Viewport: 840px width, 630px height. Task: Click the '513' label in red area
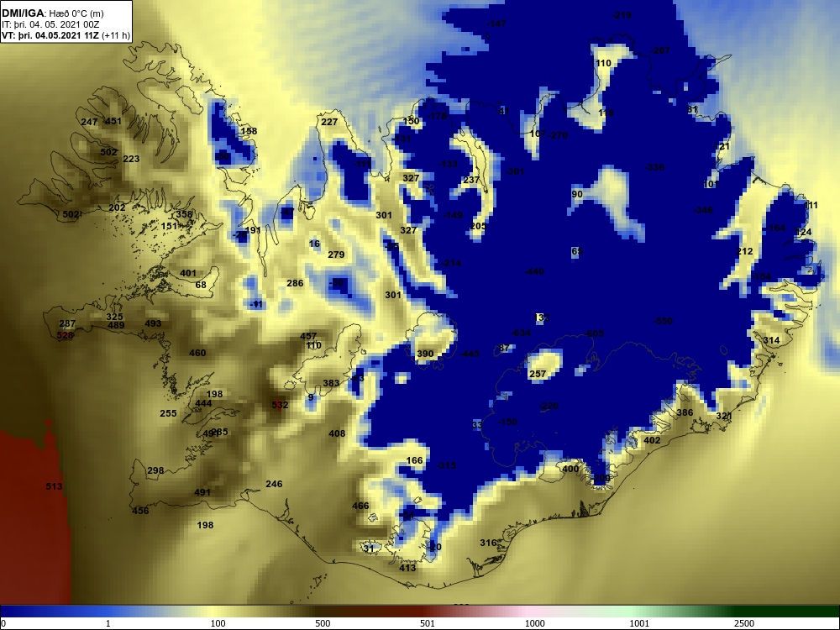(54, 486)
